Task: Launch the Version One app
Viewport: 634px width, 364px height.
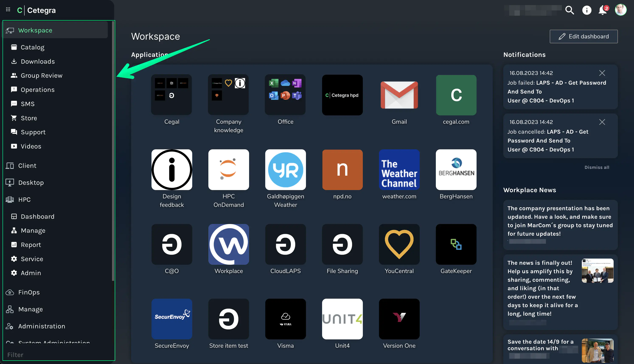Action: click(x=399, y=319)
